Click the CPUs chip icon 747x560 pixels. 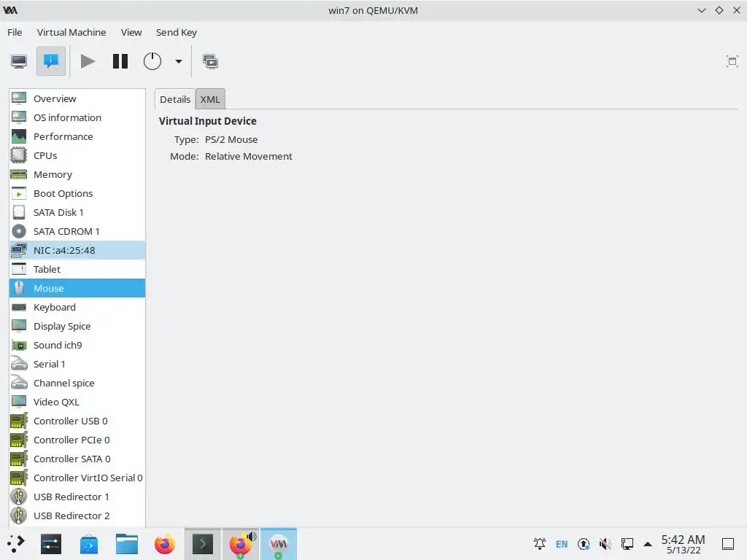click(x=18, y=155)
